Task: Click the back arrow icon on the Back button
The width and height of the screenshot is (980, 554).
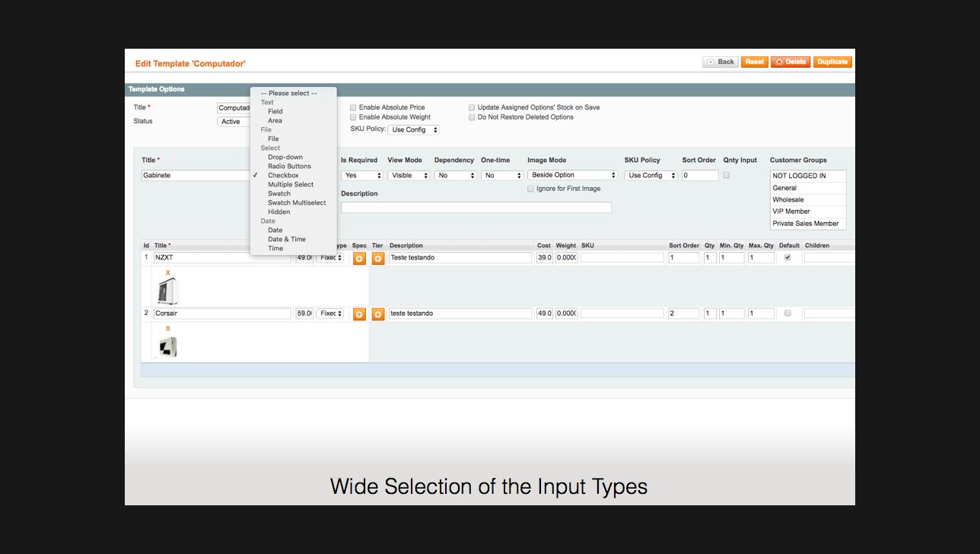Action: point(709,62)
